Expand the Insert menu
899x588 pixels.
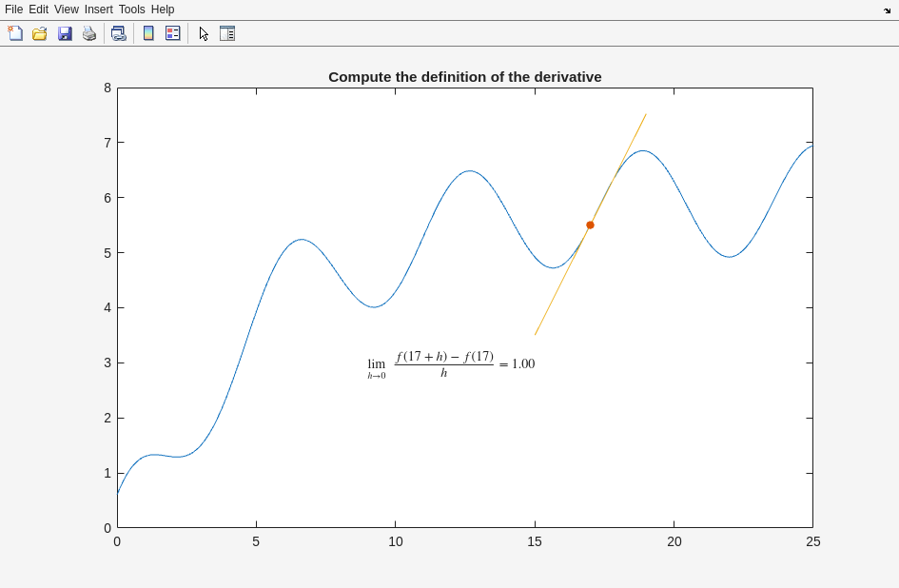[98, 10]
